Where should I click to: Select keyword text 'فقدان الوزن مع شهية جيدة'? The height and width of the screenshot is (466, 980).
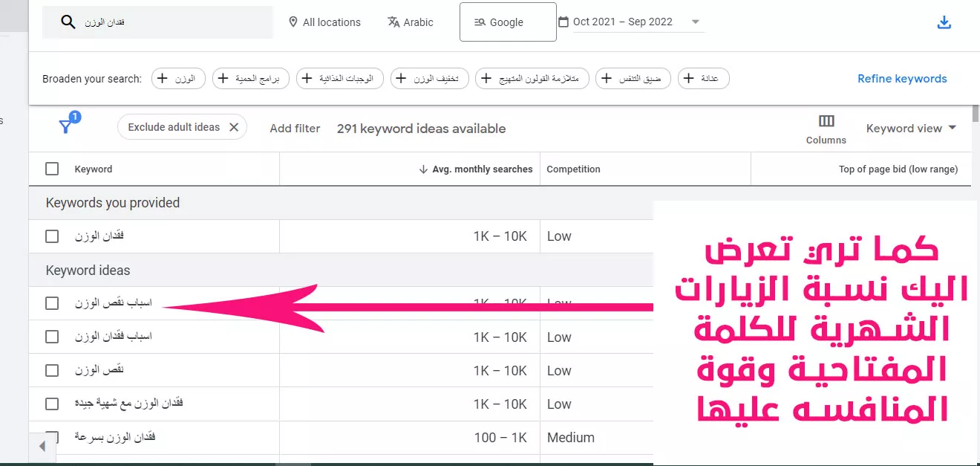pyautogui.click(x=128, y=404)
